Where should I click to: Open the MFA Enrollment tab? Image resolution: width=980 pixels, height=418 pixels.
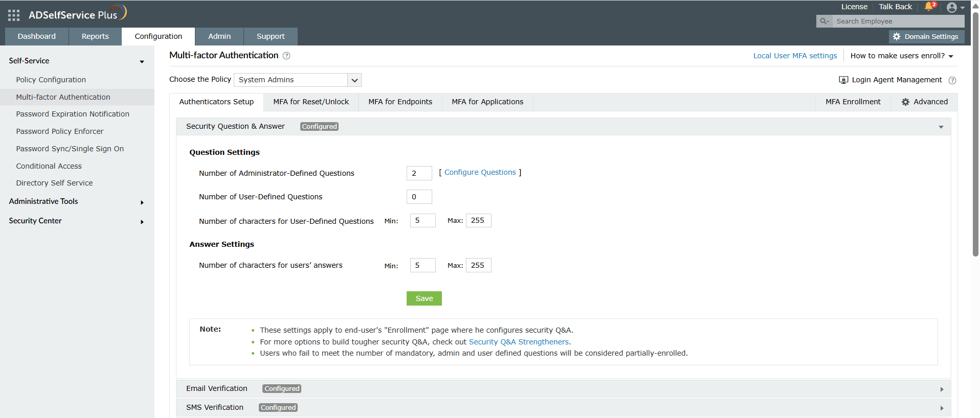pyautogui.click(x=853, y=102)
